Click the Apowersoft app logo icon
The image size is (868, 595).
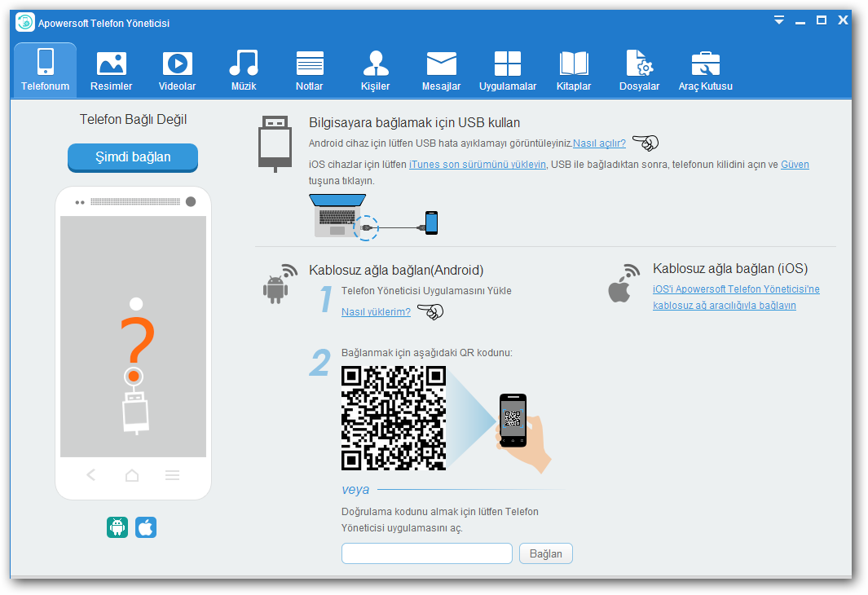25,22
